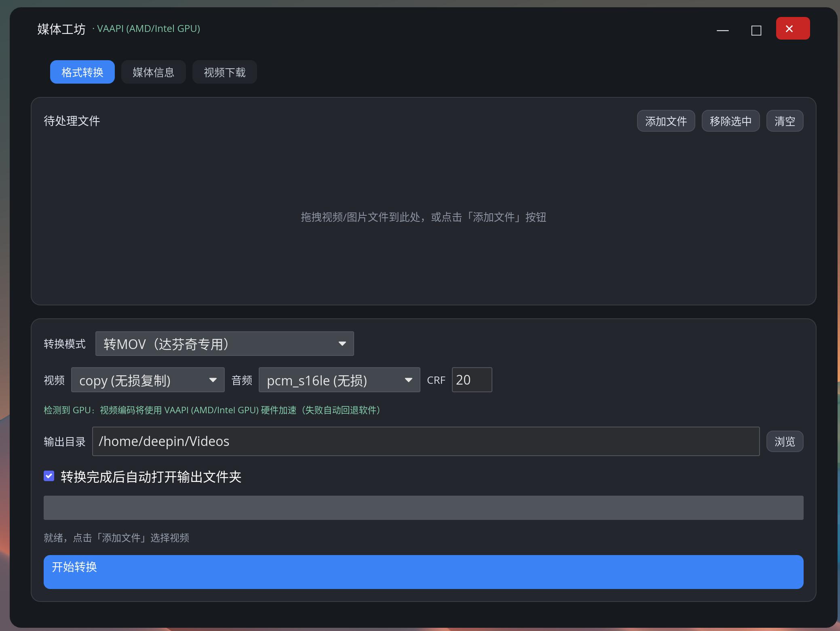Screen dimensions: 840x631
Task: Switch to the 格式转换 tab
Action: point(82,72)
